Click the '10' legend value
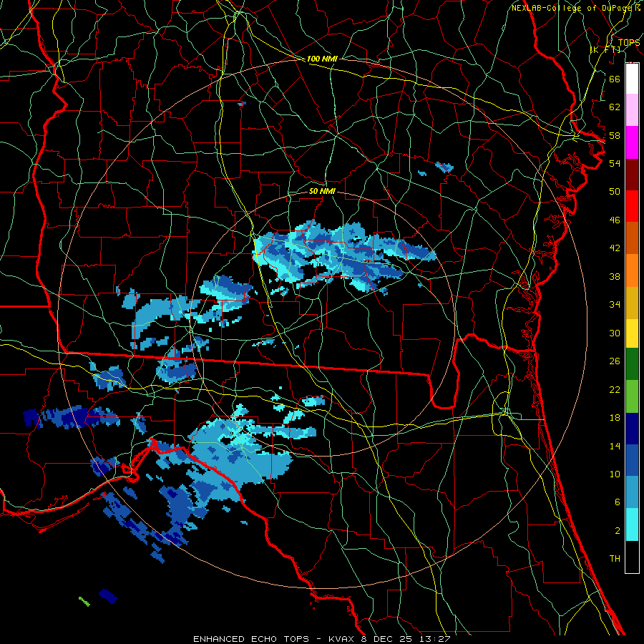 point(615,474)
